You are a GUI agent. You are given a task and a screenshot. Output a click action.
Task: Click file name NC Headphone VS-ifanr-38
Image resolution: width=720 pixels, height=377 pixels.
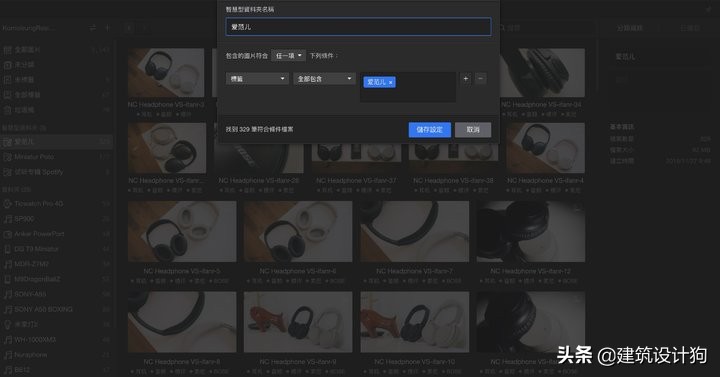click(x=453, y=180)
